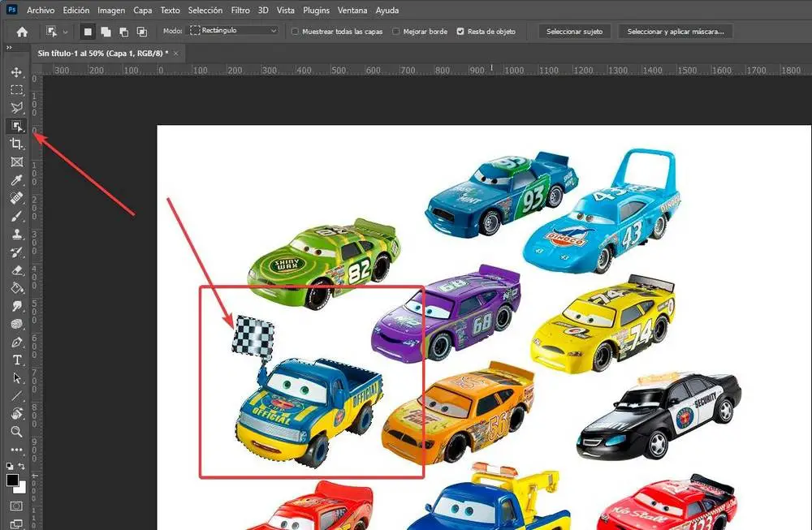
Task: Select the Clone Stamp tool
Action: pyautogui.click(x=16, y=234)
